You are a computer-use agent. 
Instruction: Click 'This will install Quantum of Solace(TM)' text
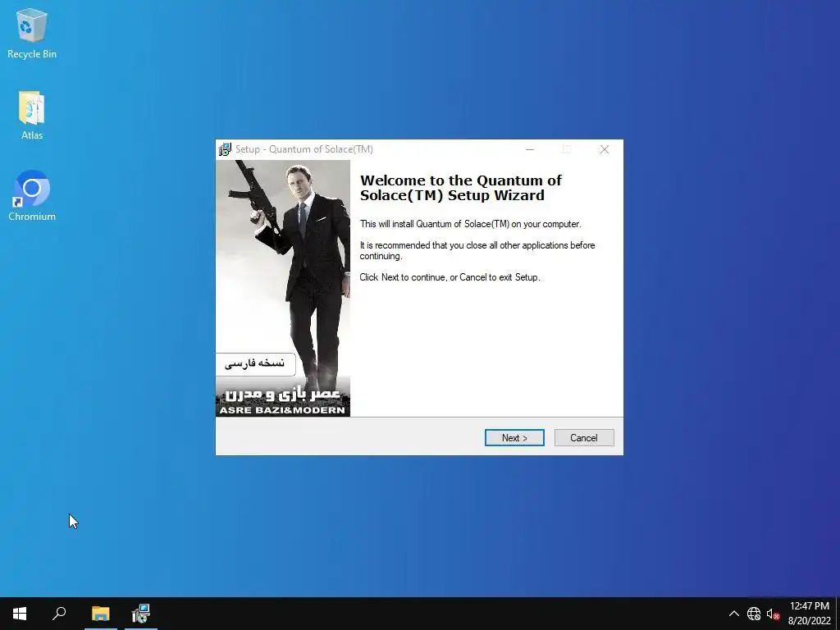point(470,224)
